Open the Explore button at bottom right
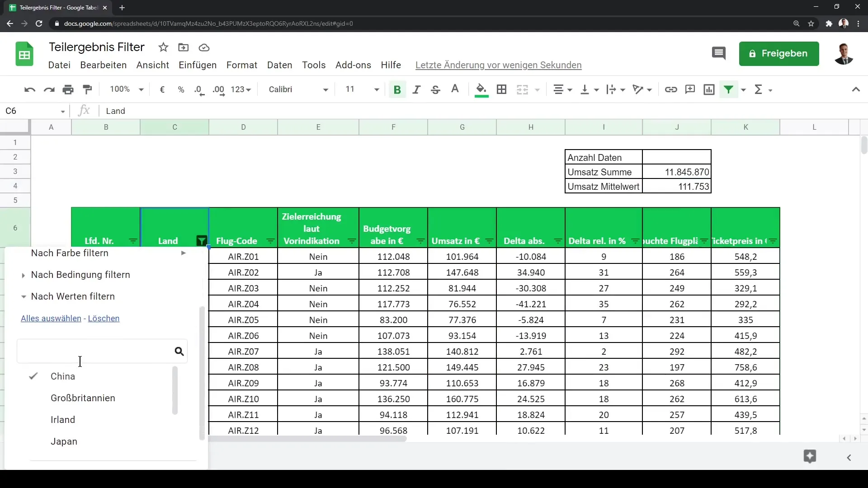This screenshot has height=488, width=868. 810,456
